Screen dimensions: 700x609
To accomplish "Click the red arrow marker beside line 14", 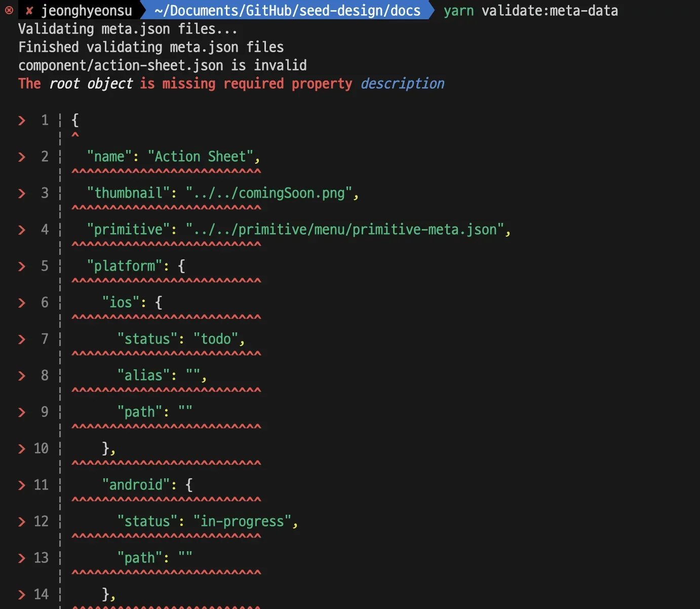I will (22, 595).
